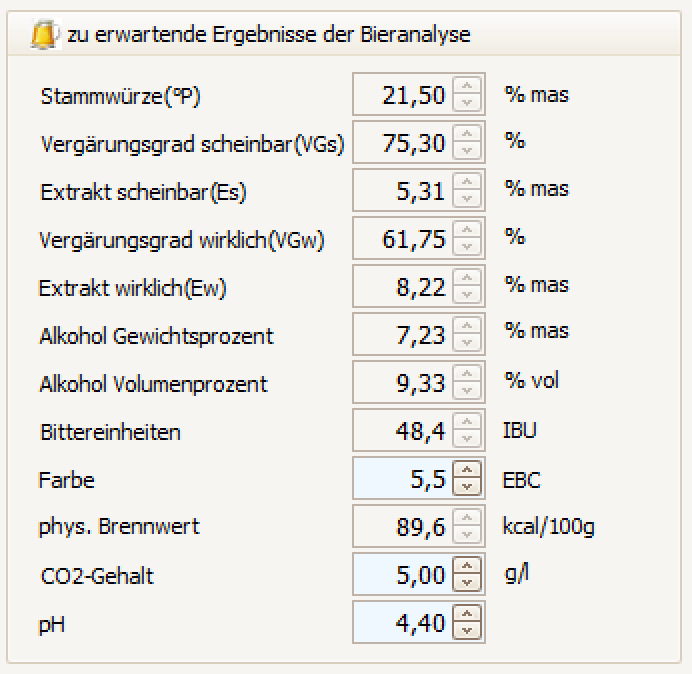Increase Farbe value with the up arrow

pos(466,471)
